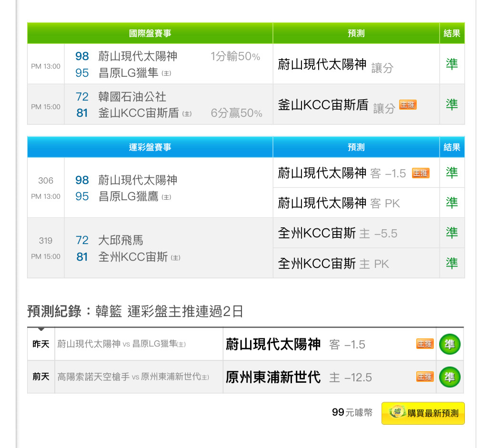Click the prediction 全州KCC宙斯 主 -5.5
This screenshot has height=448, width=482.
[338, 233]
